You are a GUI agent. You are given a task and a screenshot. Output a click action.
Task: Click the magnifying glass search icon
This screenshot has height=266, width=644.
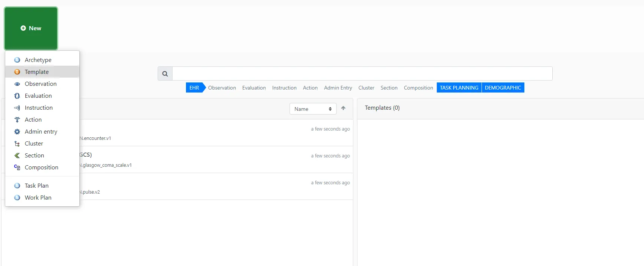pyautogui.click(x=165, y=74)
